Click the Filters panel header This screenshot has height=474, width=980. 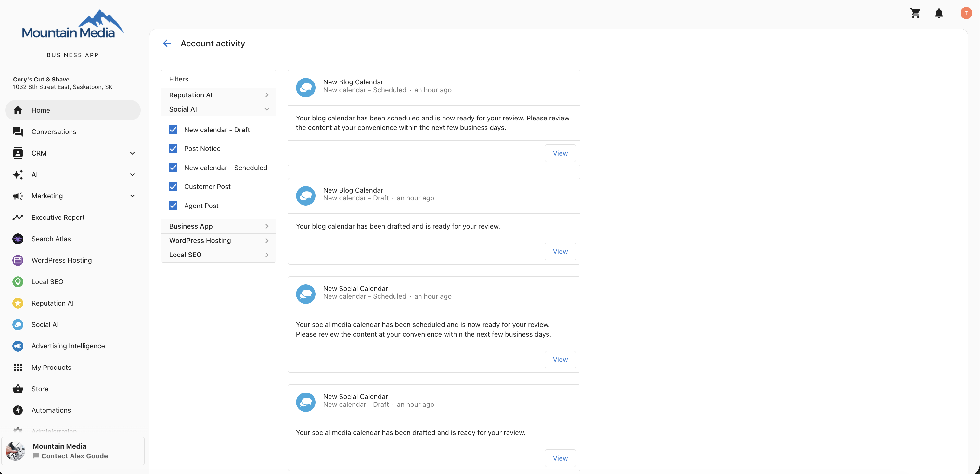point(219,79)
